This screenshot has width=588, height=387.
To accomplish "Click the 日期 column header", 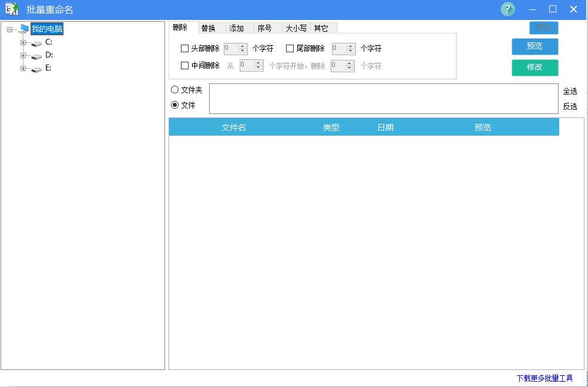I will tap(385, 127).
